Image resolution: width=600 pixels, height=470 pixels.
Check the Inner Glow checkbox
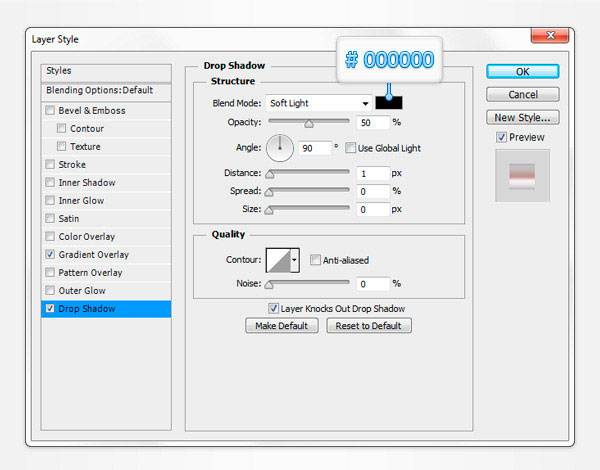50,200
